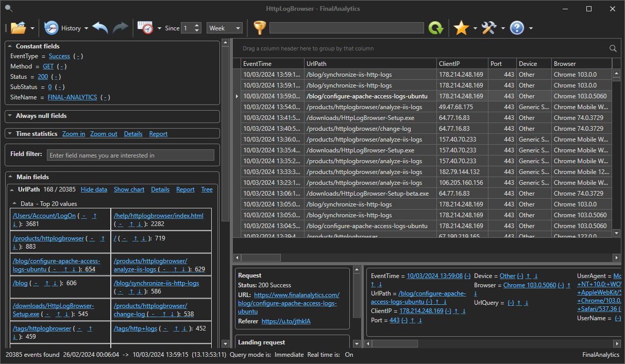Sort by the Port column header
Screen dimensions: 625x364
point(502,64)
